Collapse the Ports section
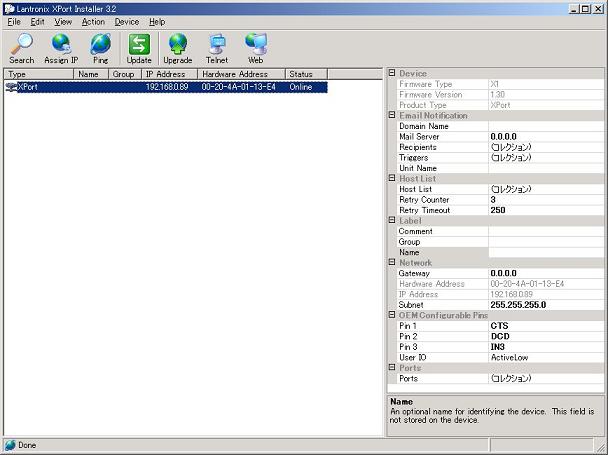Image resolution: width=608 pixels, height=455 pixels. 392,367
